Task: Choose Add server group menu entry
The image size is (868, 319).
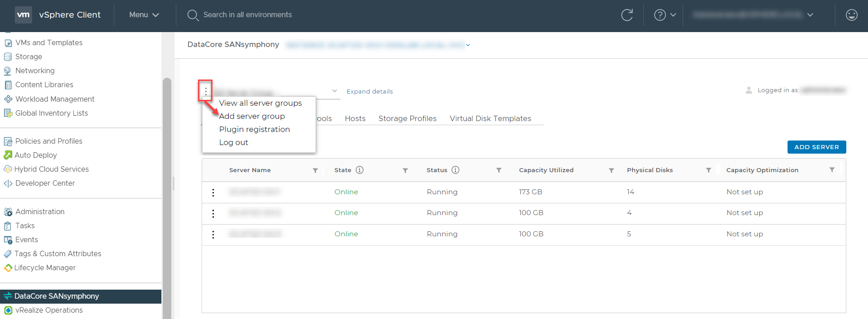Action: tap(252, 116)
